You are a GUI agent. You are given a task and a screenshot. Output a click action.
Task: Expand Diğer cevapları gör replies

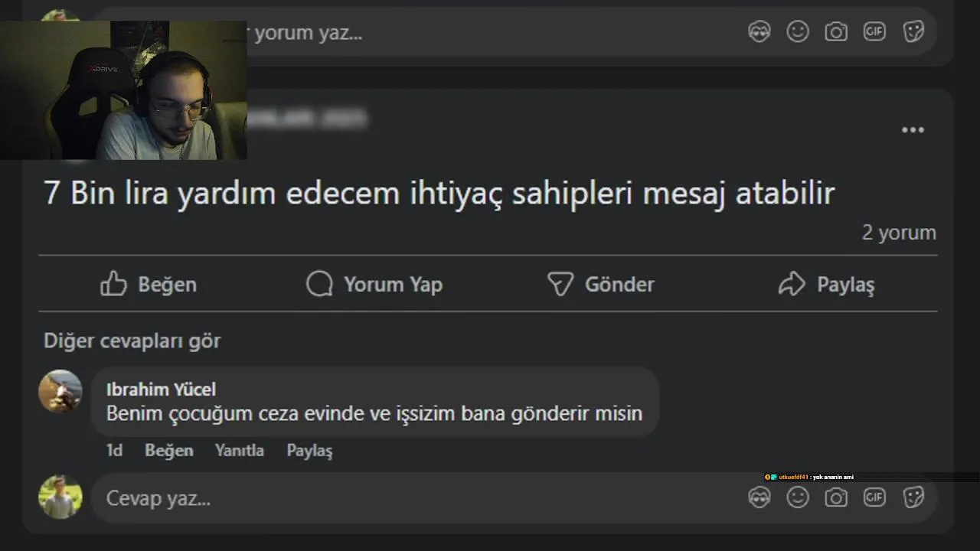click(132, 341)
